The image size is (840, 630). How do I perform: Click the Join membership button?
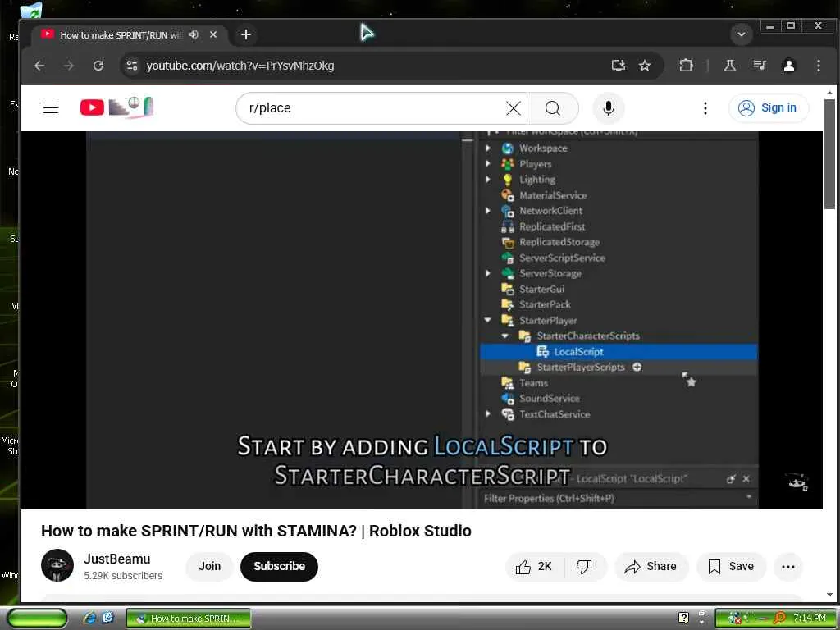click(x=209, y=566)
